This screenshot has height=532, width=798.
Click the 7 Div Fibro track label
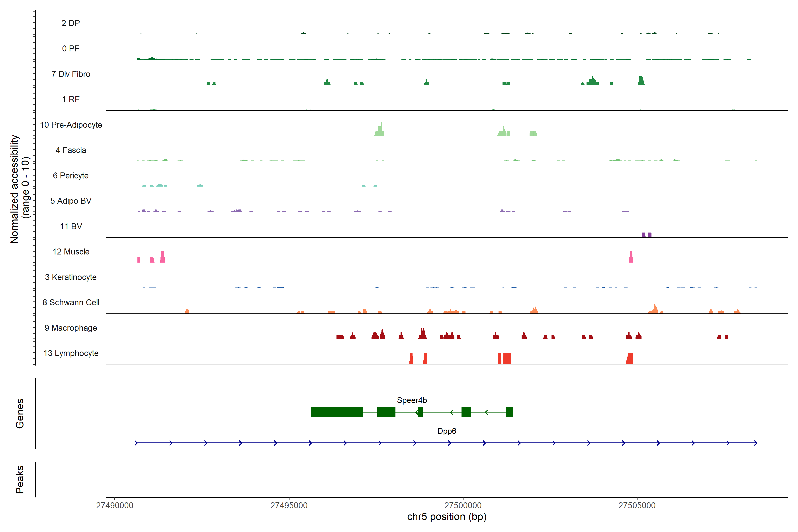coord(70,74)
